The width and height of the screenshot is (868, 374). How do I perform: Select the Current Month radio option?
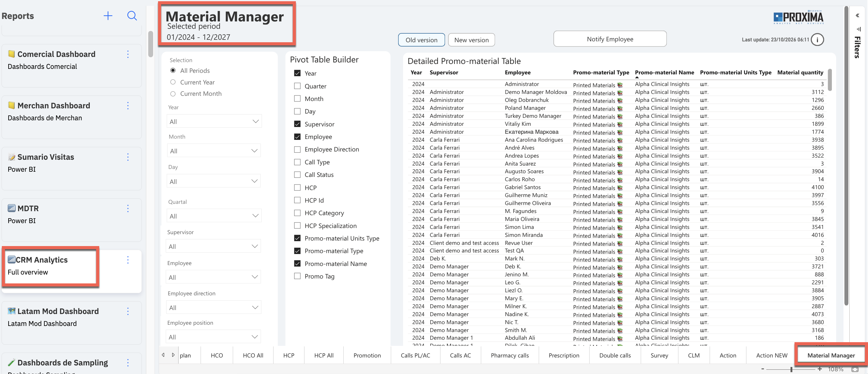(173, 94)
